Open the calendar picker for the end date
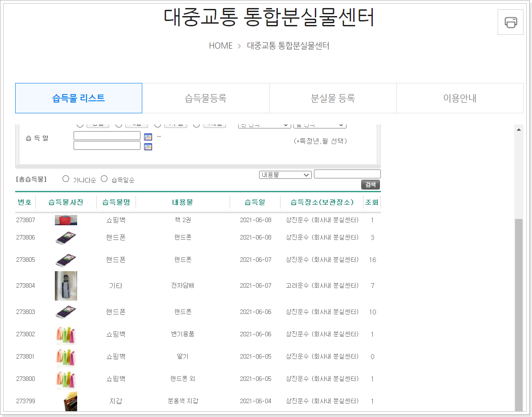 pos(148,146)
